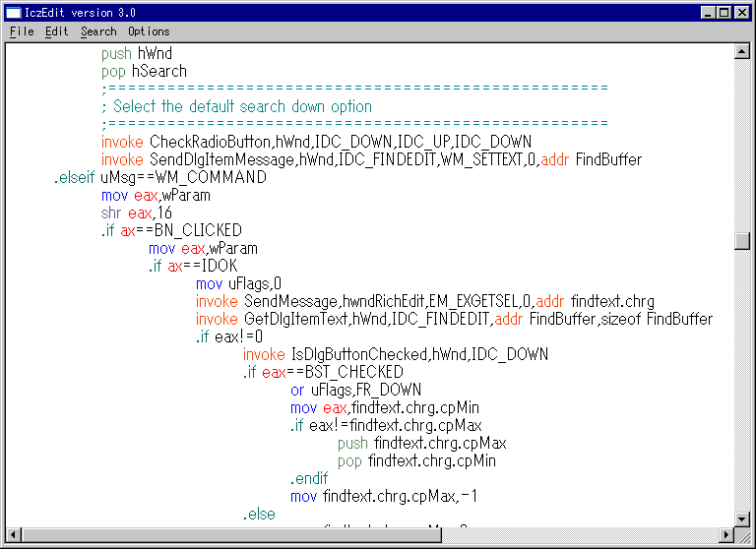The image size is (756, 549).
Task: Open the Edit menu
Action: point(57,31)
